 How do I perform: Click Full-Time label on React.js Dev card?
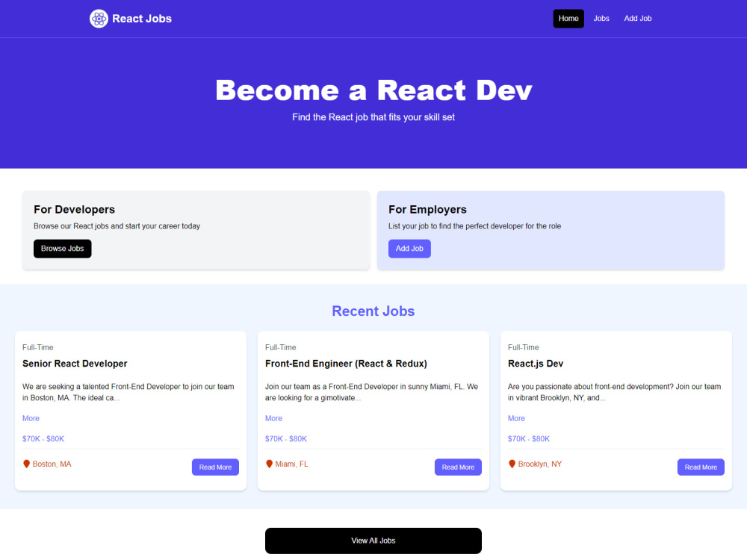point(524,347)
